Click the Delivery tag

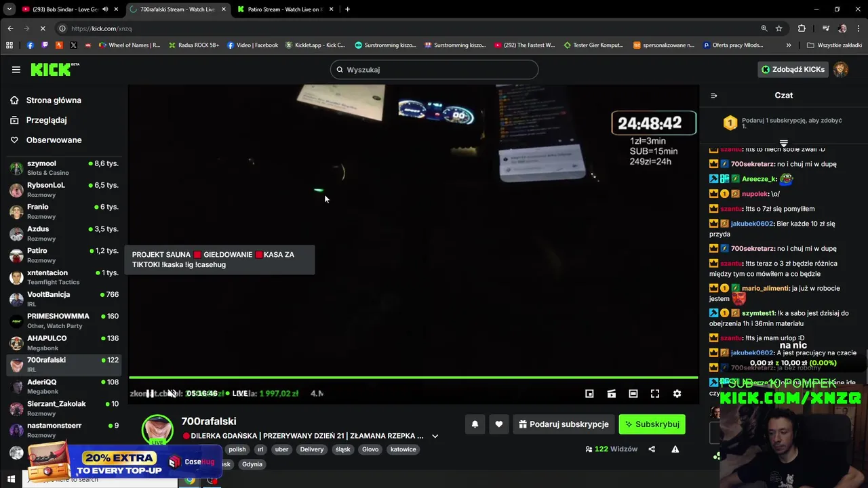tap(312, 449)
